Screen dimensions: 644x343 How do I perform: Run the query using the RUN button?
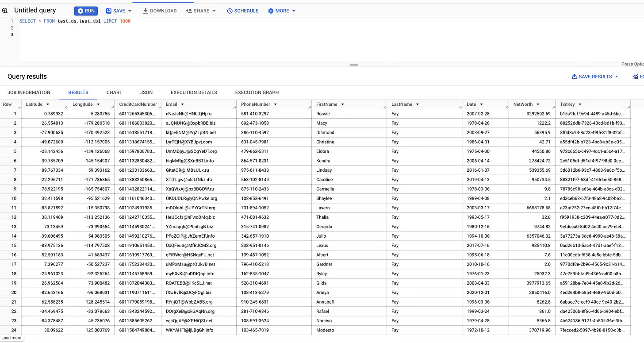86,11
